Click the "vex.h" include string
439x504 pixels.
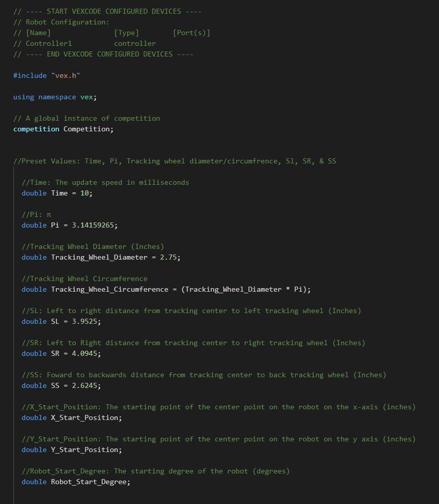click(x=66, y=75)
